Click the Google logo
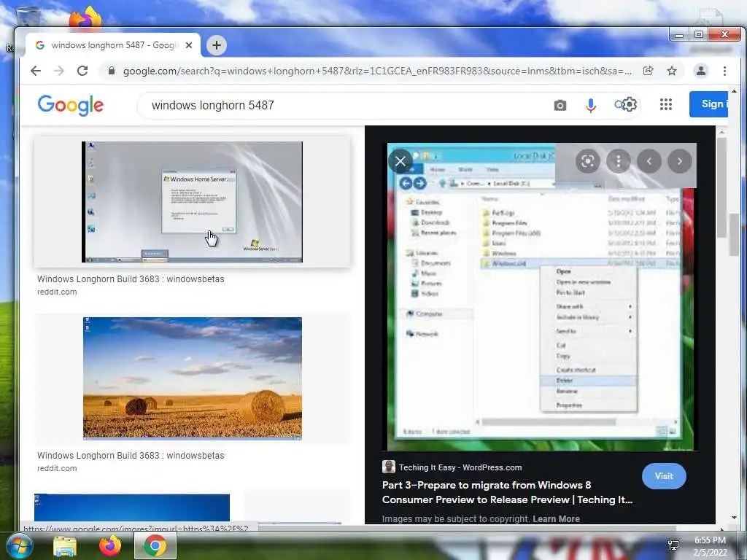 tap(71, 105)
